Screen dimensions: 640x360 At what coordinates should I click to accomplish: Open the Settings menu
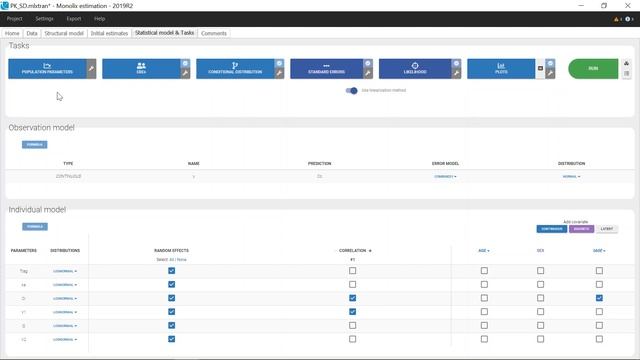point(44,19)
